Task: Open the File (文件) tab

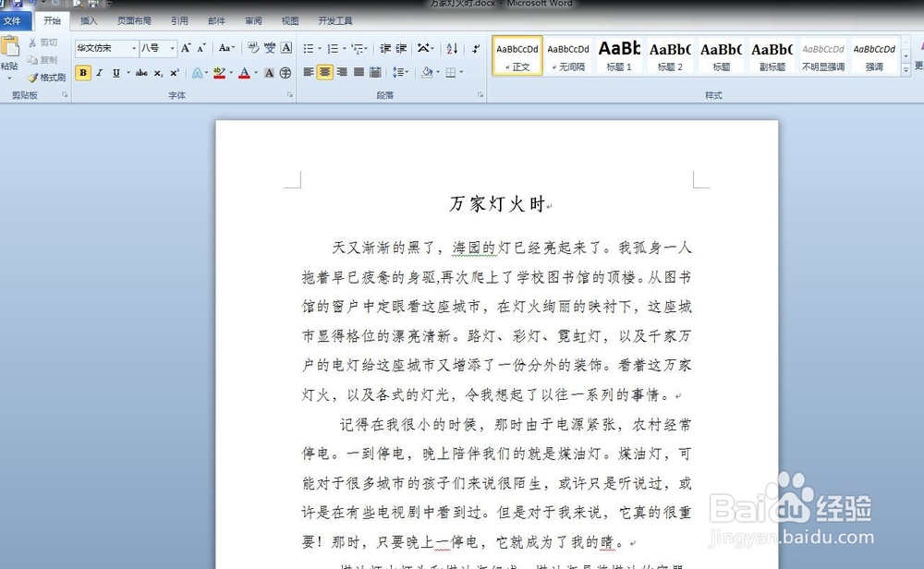Action: coord(13,21)
